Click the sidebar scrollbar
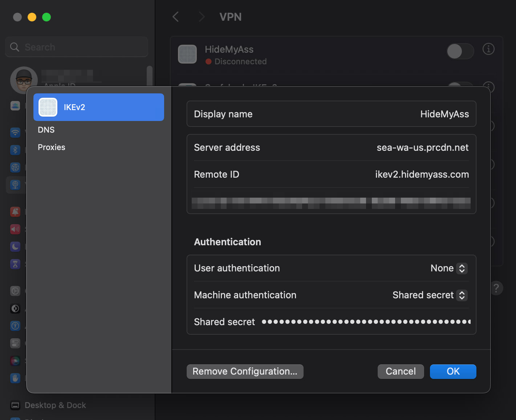 pos(149,76)
